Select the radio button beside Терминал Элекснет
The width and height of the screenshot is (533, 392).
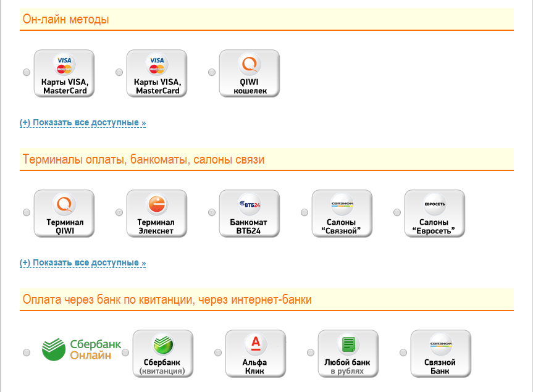(x=119, y=213)
